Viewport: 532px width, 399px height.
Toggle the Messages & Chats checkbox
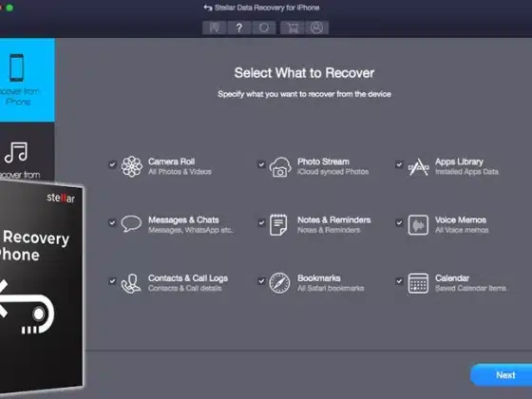tap(112, 222)
